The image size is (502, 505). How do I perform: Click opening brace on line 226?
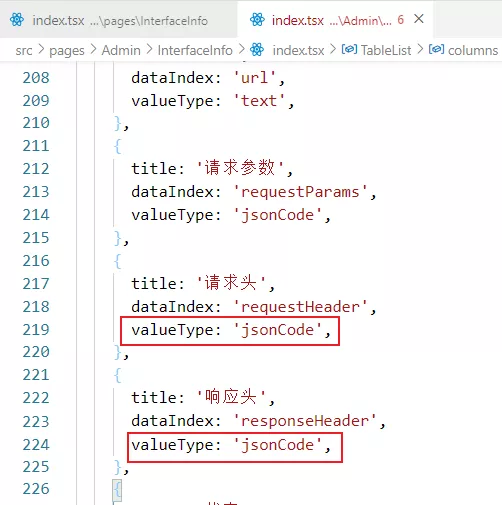[117, 490]
